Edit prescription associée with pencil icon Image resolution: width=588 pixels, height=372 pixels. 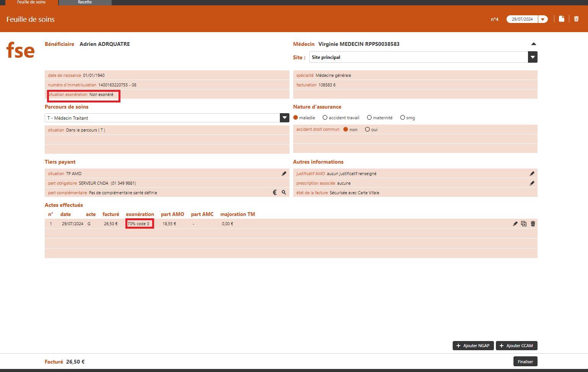(532, 183)
